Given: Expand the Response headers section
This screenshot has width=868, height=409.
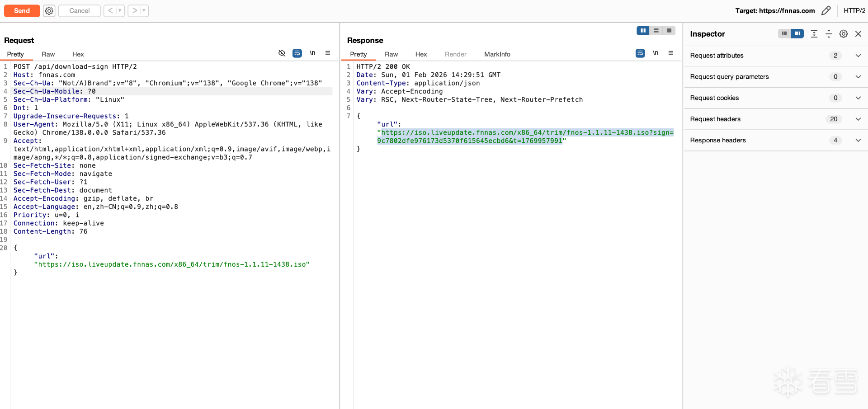Looking at the screenshot, I should (x=858, y=141).
